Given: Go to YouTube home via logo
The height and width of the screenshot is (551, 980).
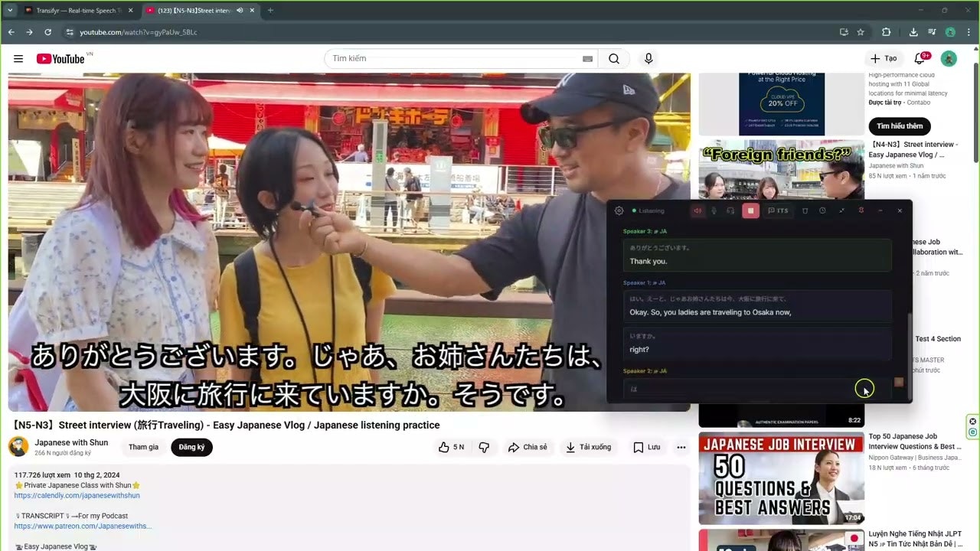Looking at the screenshot, I should (x=60, y=59).
